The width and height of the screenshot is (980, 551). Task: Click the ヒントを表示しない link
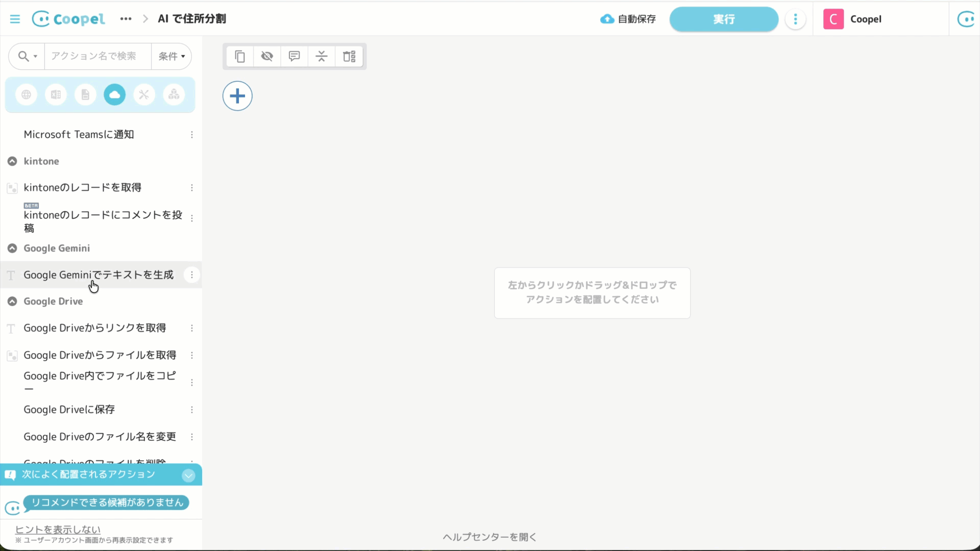58,530
